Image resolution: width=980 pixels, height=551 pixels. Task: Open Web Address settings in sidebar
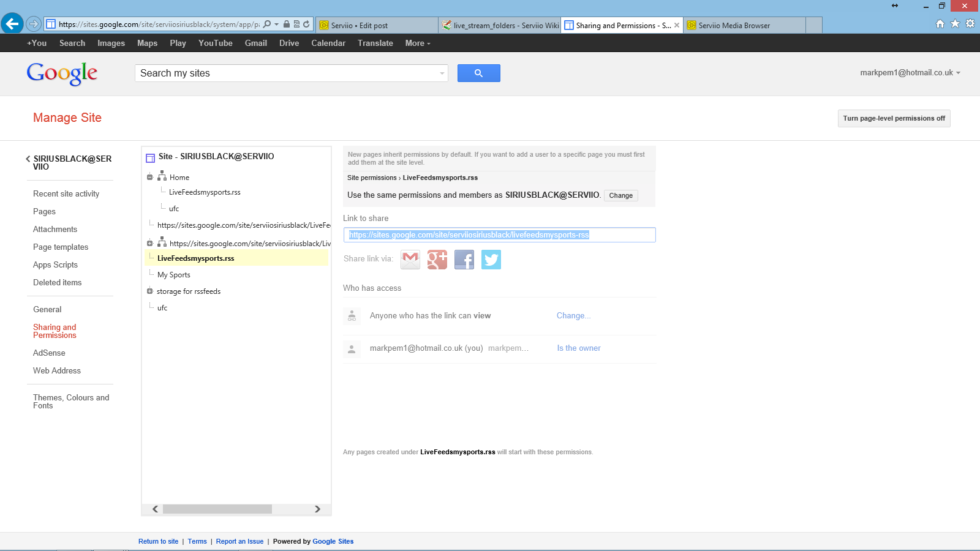(57, 370)
